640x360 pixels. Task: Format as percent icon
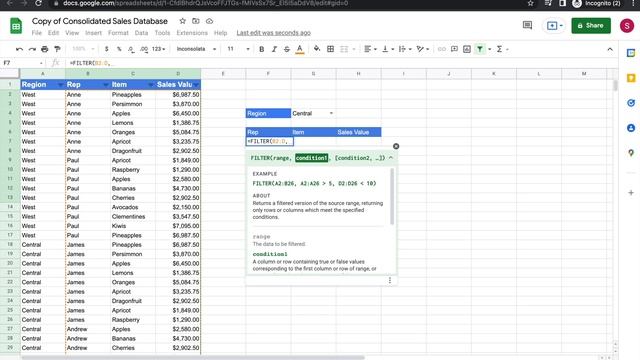pyautogui.click(x=119, y=49)
